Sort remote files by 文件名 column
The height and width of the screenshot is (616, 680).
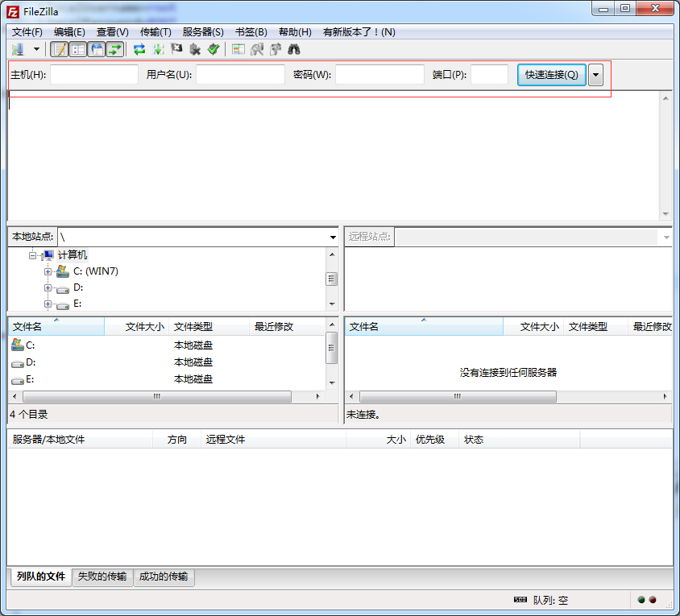pos(424,326)
